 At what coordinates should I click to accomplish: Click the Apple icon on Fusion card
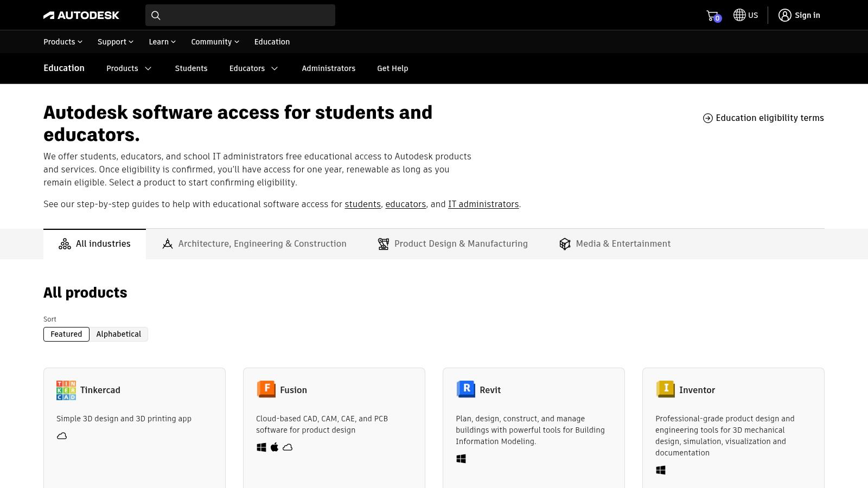click(275, 447)
